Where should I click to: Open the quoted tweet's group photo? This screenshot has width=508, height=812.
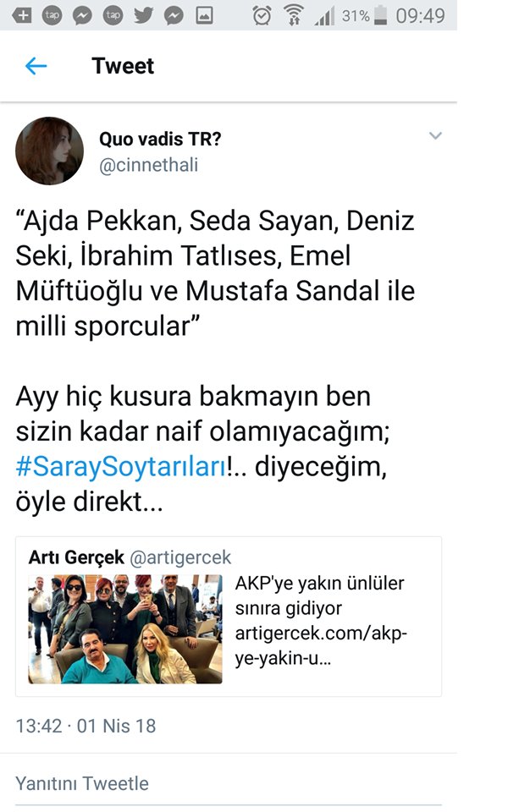[x=125, y=628]
